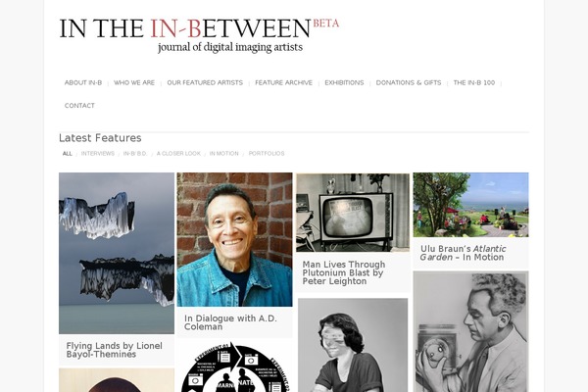588x392 pixels.
Task: Open the Feature Archive page
Action: coord(283,82)
